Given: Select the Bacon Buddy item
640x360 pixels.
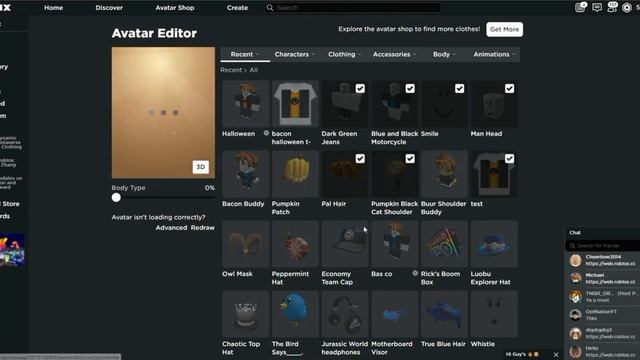Looking at the screenshot, I should click(246, 174).
